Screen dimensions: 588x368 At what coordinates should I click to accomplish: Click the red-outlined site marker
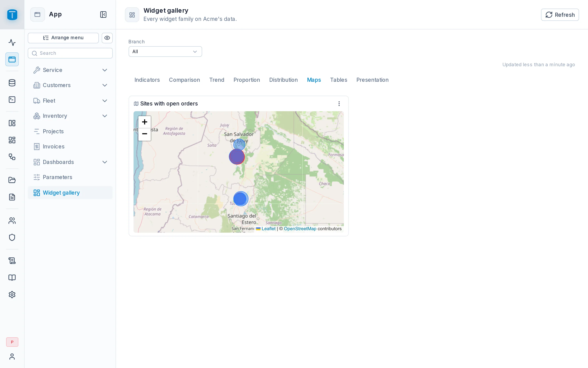tap(237, 156)
